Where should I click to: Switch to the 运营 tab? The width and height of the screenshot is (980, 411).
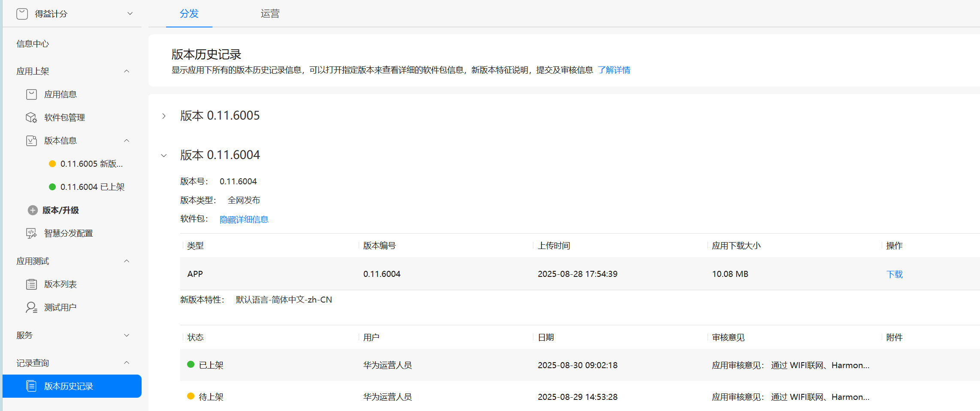(270, 14)
